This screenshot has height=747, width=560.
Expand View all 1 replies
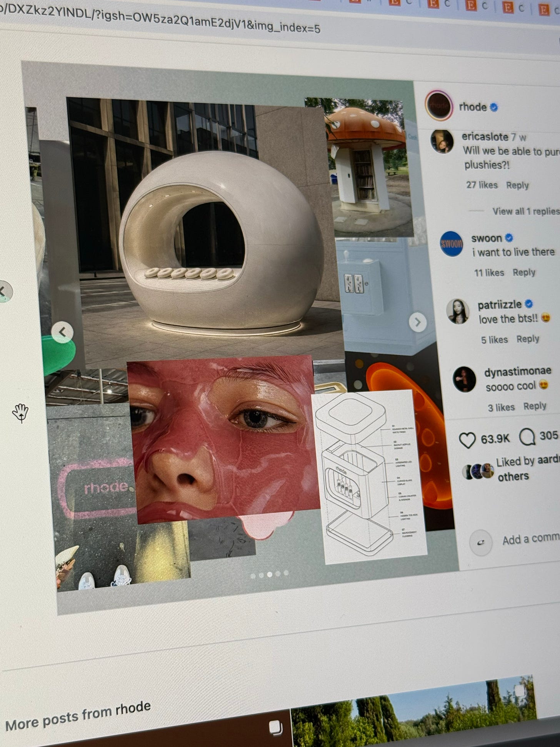pos(526,211)
